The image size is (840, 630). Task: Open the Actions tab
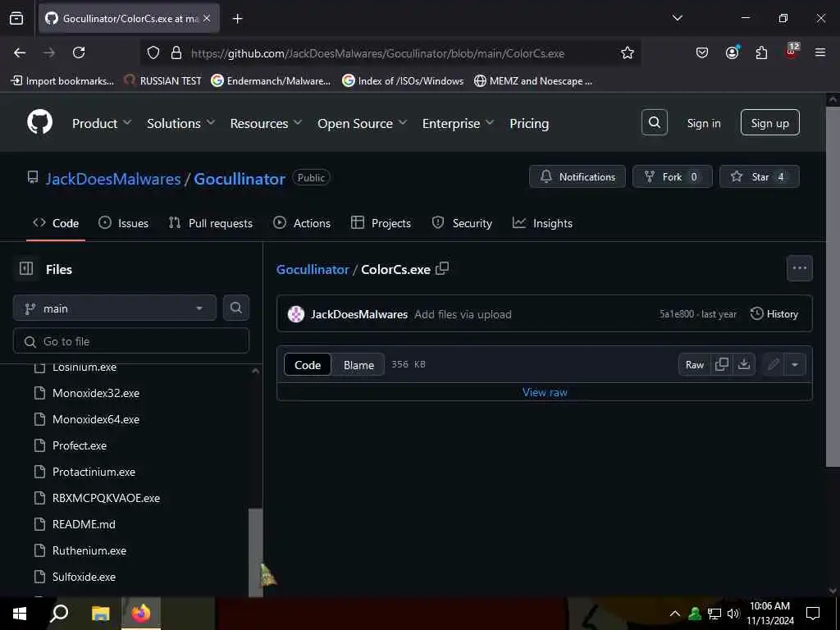302,223
